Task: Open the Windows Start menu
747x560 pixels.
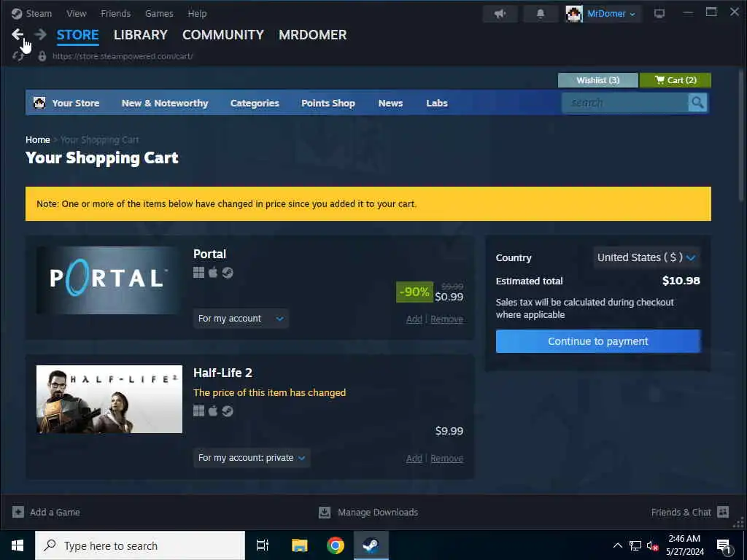Action: click(x=18, y=545)
